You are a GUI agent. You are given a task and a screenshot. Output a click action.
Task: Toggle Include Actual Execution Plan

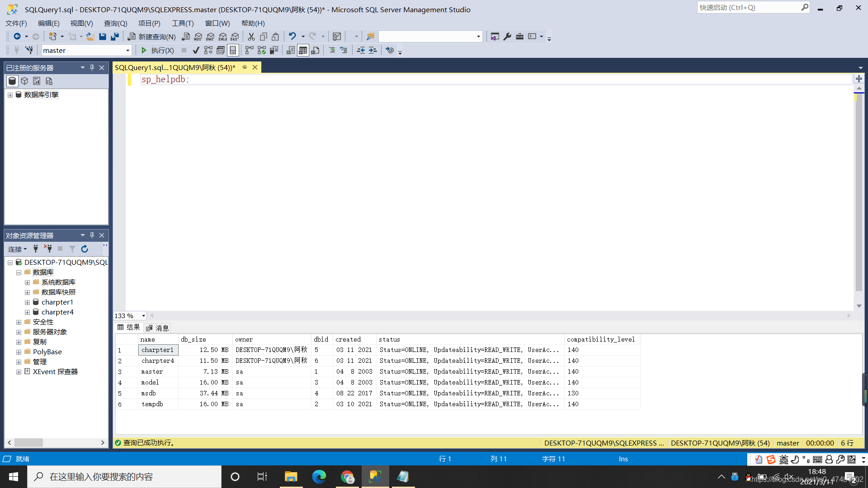point(249,50)
